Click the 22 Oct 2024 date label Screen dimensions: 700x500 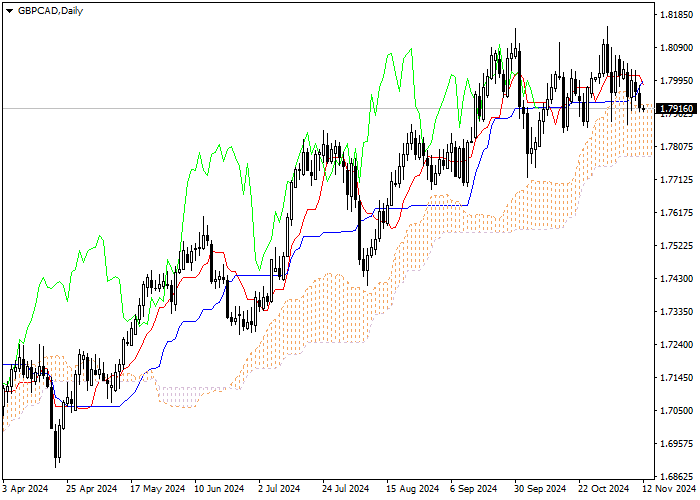click(604, 489)
